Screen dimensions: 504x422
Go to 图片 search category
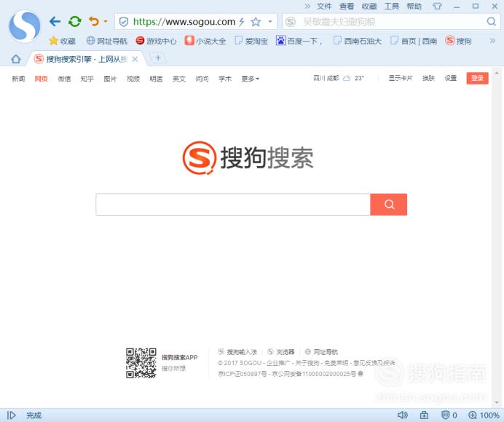[110, 79]
